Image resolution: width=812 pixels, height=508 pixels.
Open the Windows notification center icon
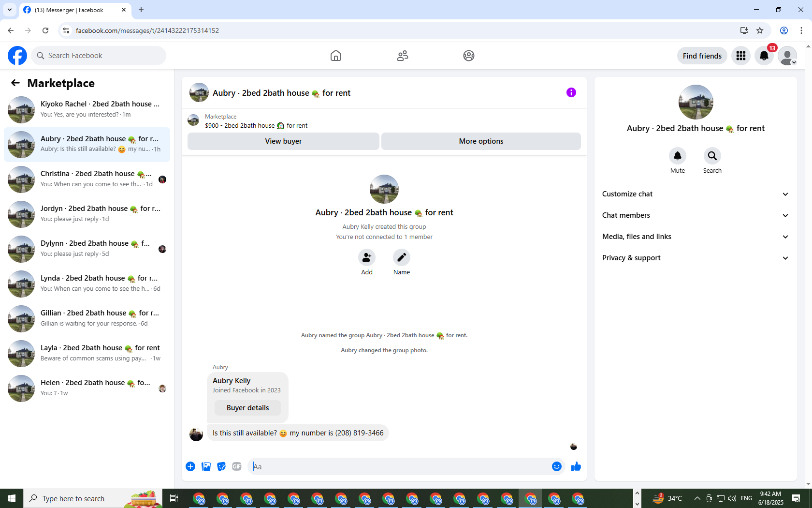796,498
